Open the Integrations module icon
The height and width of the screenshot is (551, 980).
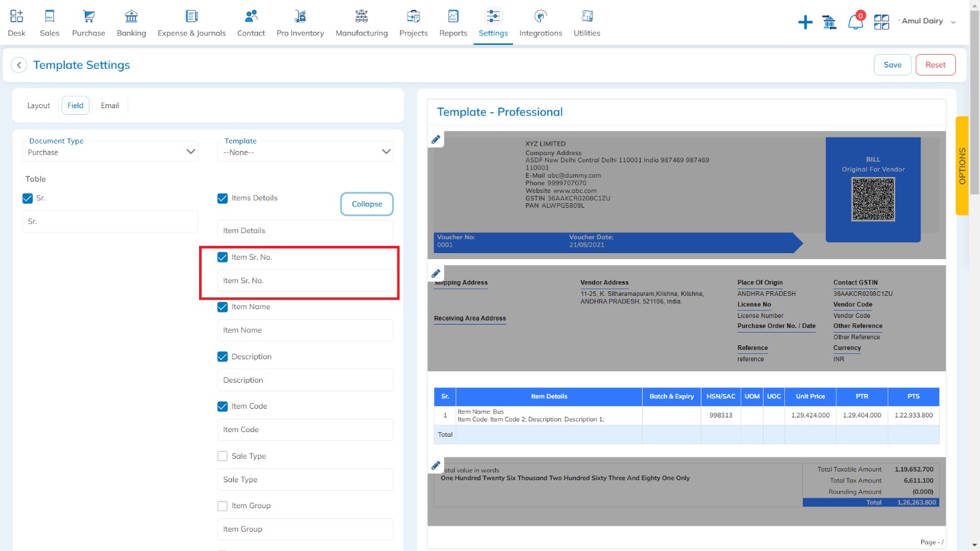pos(541,16)
